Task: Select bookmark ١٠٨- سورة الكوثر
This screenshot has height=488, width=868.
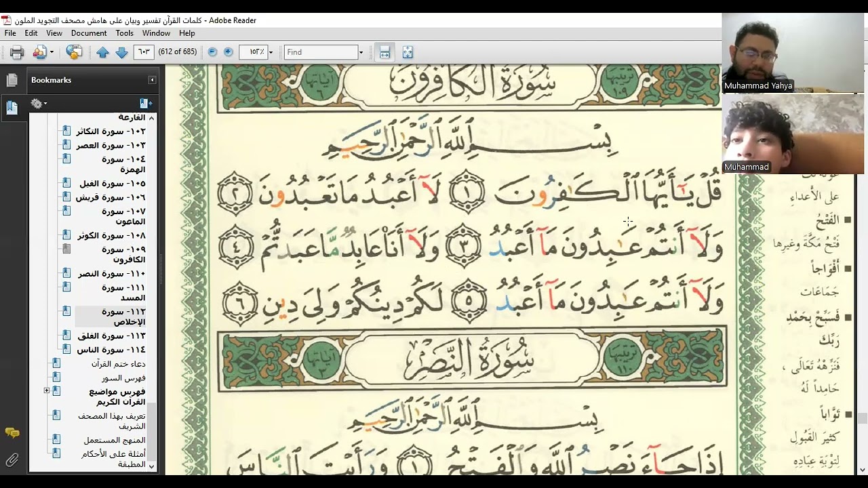Action: click(111, 236)
